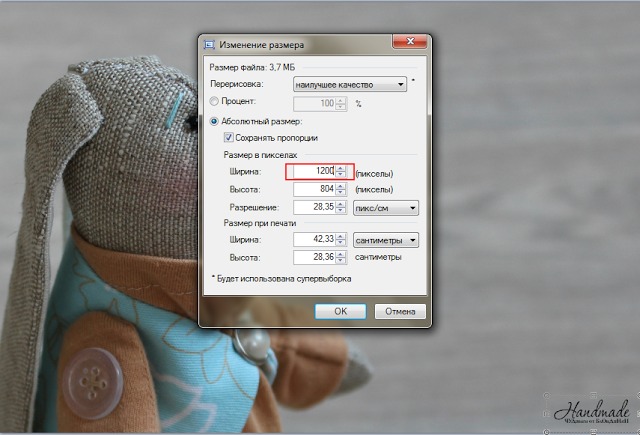Screen dimensions: 640x435
Task: Click the print width field showing 42,33
Action: tap(314, 240)
